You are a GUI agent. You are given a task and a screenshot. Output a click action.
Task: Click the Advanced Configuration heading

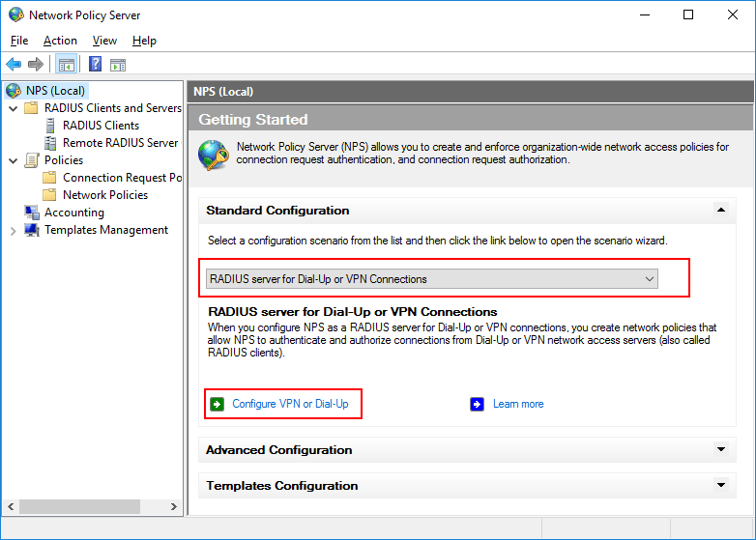click(x=279, y=450)
